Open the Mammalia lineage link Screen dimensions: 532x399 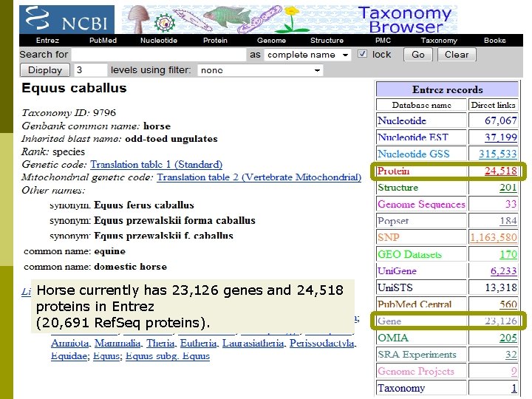point(117,344)
